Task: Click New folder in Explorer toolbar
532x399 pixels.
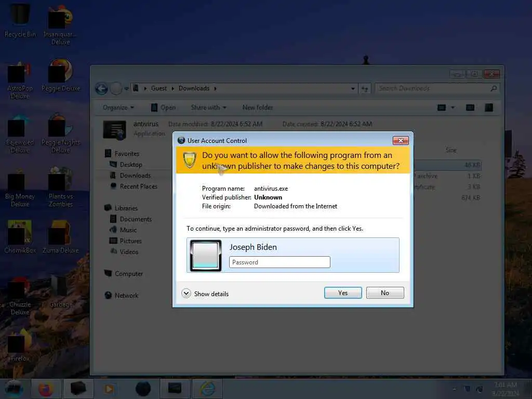Action: (x=258, y=108)
